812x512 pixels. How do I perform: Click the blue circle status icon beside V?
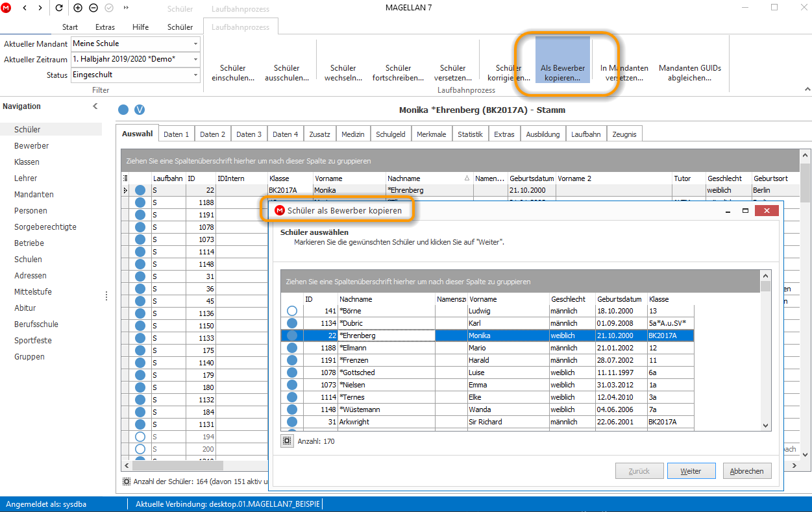[x=123, y=110]
